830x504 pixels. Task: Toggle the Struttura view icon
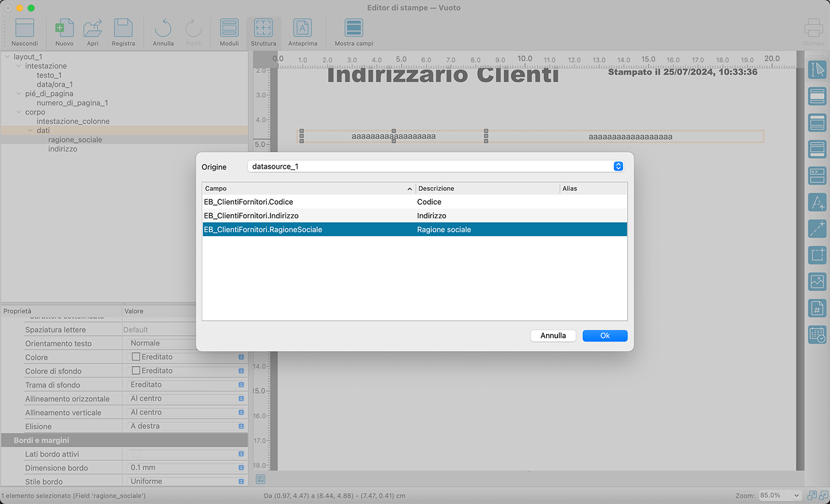click(263, 28)
